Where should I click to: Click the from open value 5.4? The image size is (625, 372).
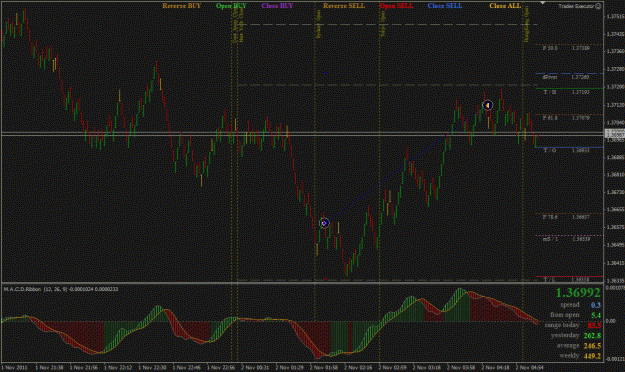[596, 315]
